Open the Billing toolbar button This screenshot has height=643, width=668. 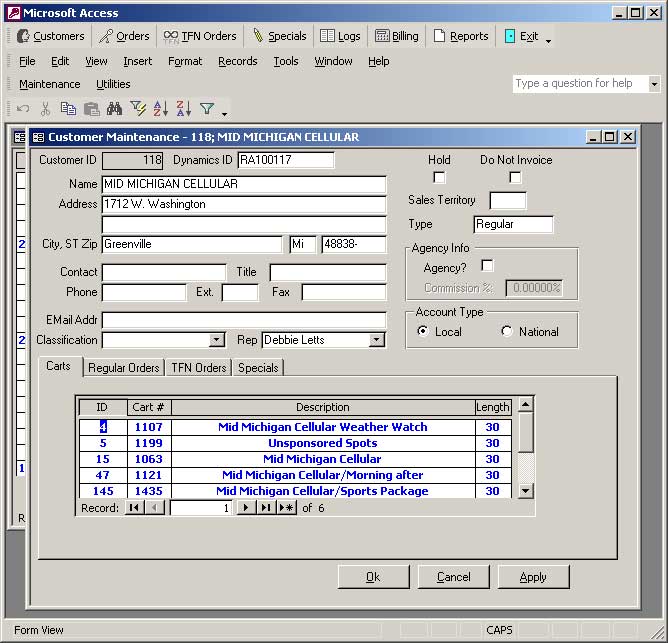tap(397, 36)
